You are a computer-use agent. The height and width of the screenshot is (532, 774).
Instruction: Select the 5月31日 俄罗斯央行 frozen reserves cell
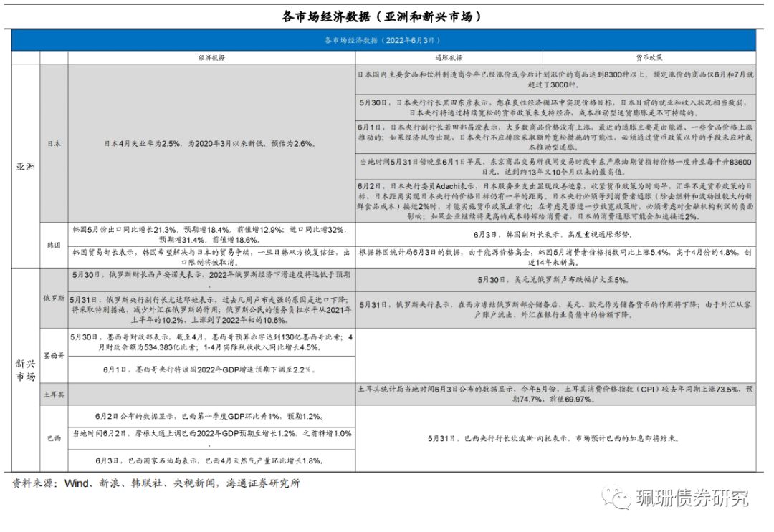(556, 309)
